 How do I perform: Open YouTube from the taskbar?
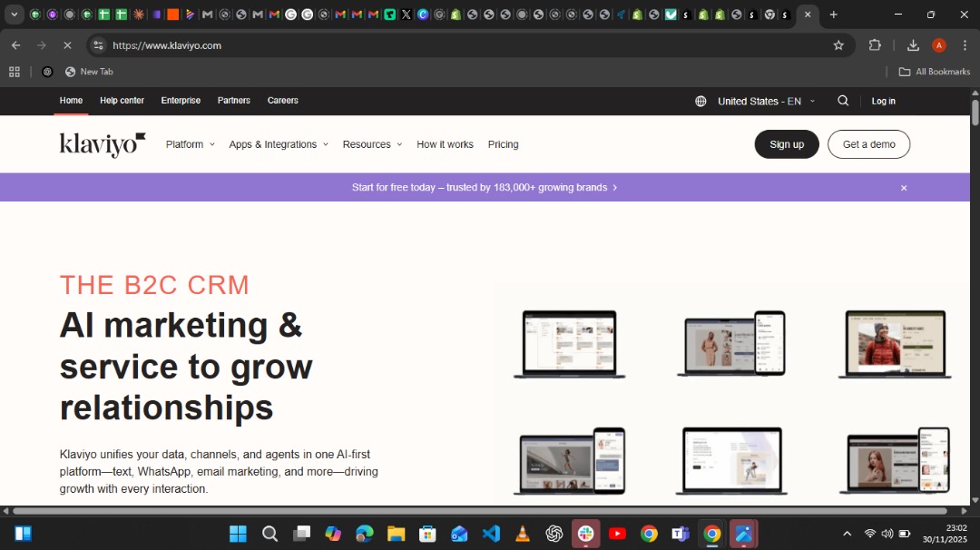click(618, 534)
